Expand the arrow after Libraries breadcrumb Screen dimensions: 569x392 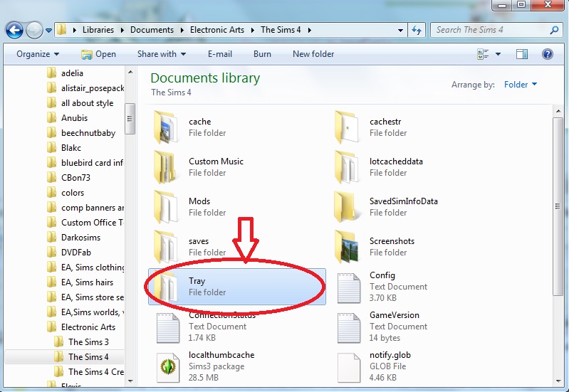tap(122, 30)
